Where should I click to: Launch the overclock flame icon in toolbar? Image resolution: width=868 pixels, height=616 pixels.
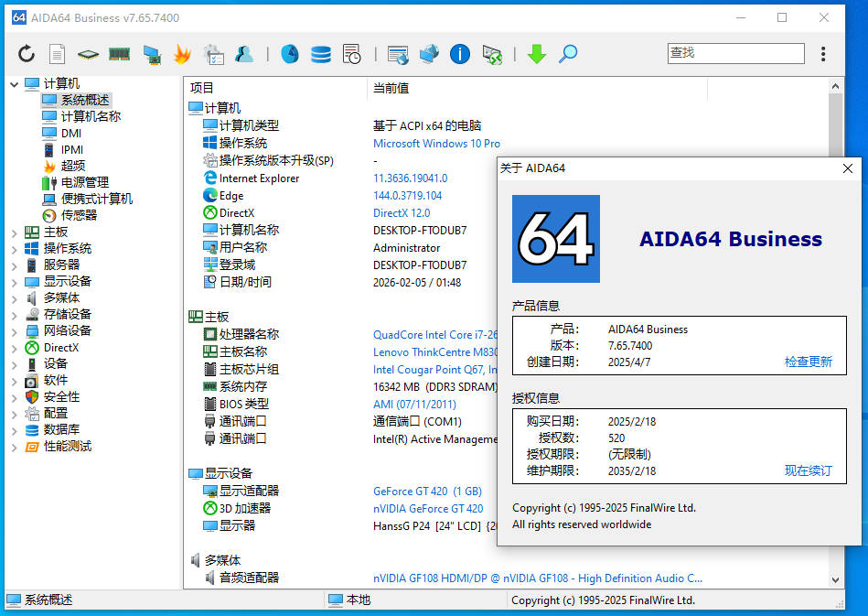182,54
